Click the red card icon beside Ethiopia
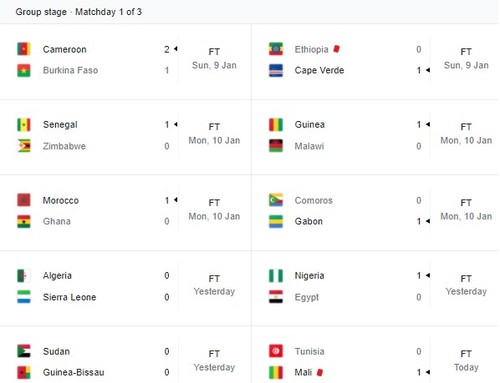500x383 pixels. [336, 49]
